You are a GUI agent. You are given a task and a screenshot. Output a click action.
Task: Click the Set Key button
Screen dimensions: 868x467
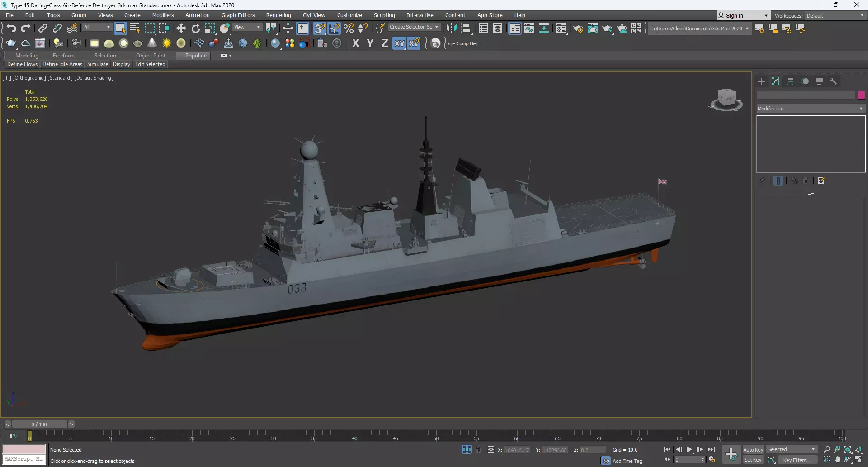(x=753, y=460)
